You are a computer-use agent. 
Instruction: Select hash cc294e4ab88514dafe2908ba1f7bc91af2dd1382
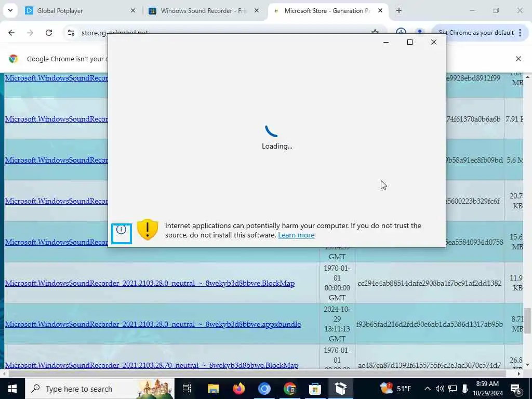click(x=429, y=283)
